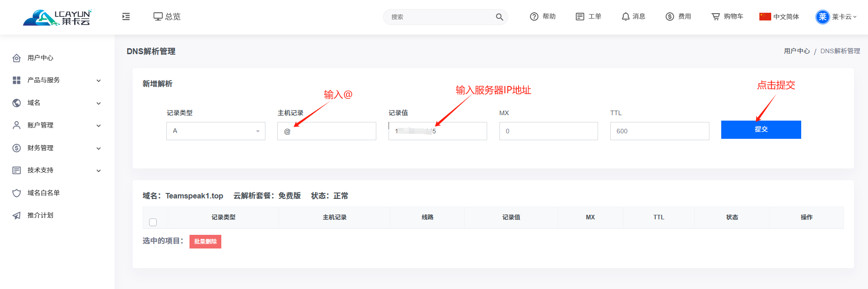868x289 pixels.
Task: Click the dollar coin icon in header
Action: coord(670,16)
